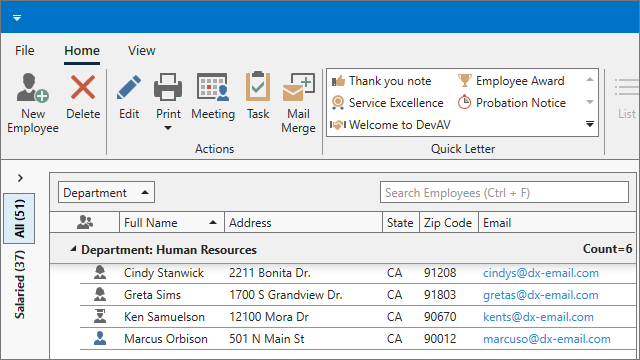Open the Department group-by combo box
The width and height of the screenshot is (640, 360).
106,192
